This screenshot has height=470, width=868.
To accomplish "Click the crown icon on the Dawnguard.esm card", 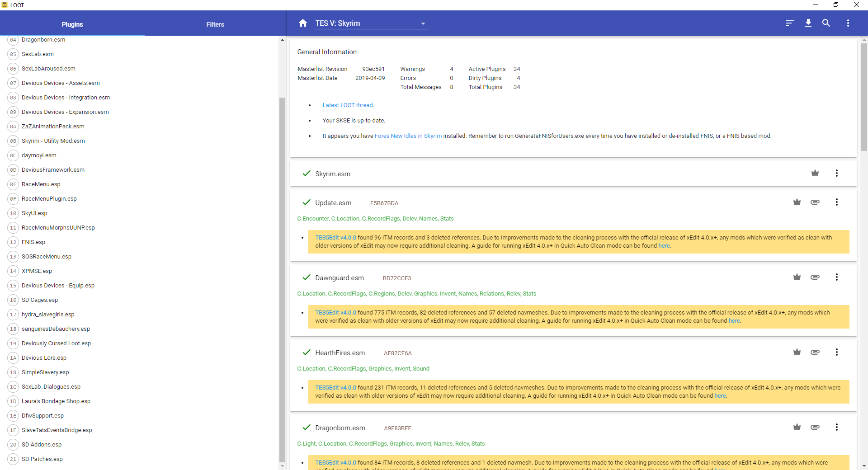I will [x=797, y=277].
